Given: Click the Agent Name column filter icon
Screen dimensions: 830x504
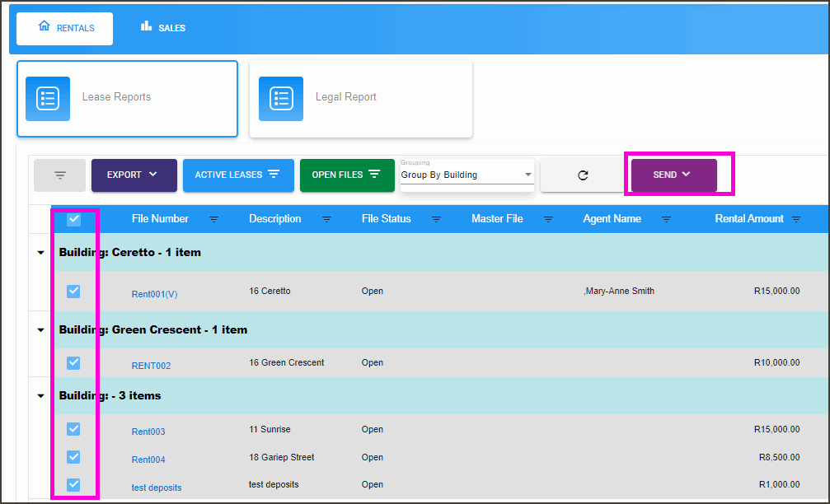Looking at the screenshot, I should [x=667, y=219].
